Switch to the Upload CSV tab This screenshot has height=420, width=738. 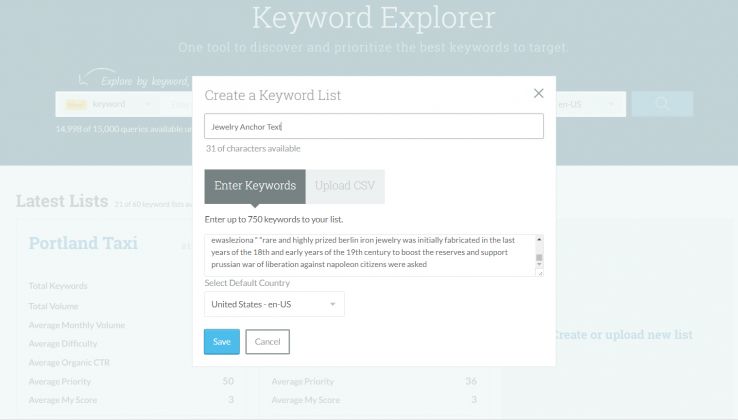click(345, 186)
